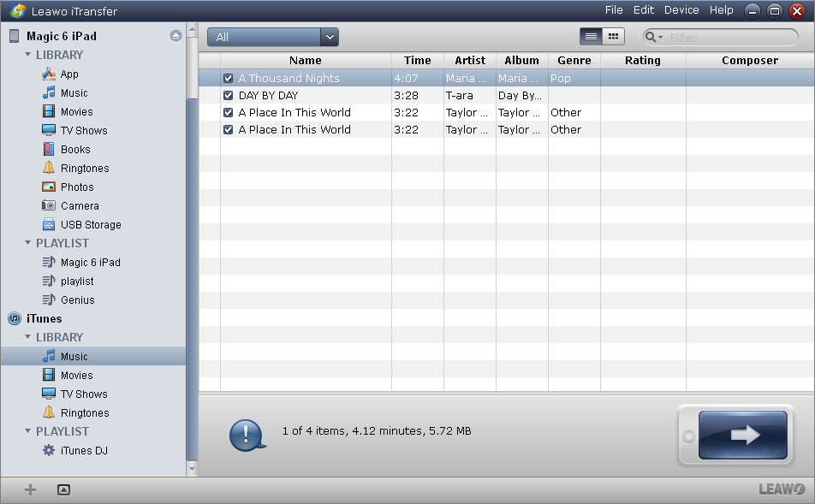
Task: Click the search magnifier icon
Action: (650, 37)
